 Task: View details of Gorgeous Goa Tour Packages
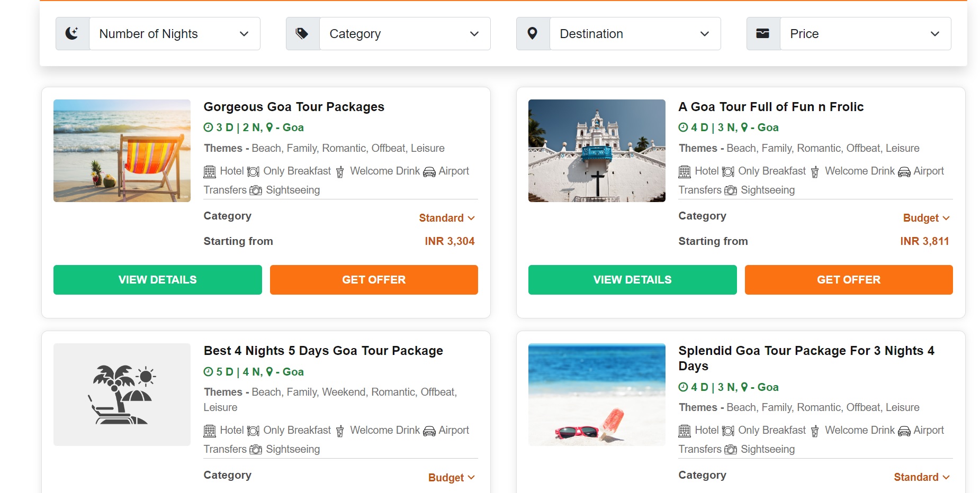pos(157,280)
